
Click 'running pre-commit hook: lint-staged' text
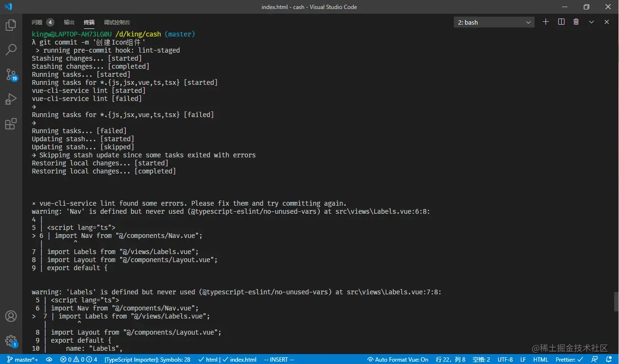coord(111,50)
